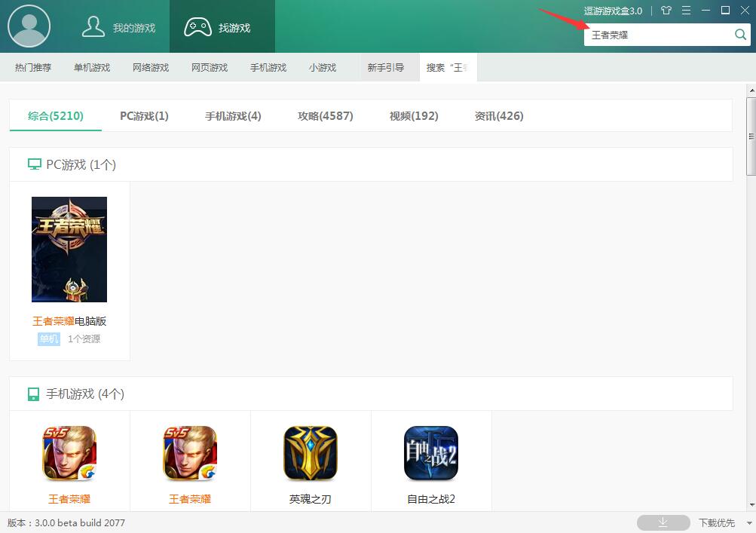756x533 pixels.
Task: Select PC游戏(1) result filter
Action: tap(144, 116)
